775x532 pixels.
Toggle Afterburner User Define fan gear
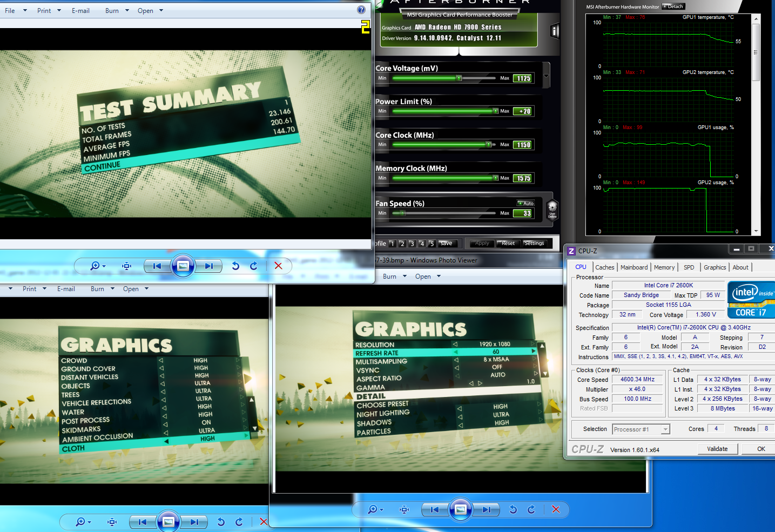pos(552,208)
